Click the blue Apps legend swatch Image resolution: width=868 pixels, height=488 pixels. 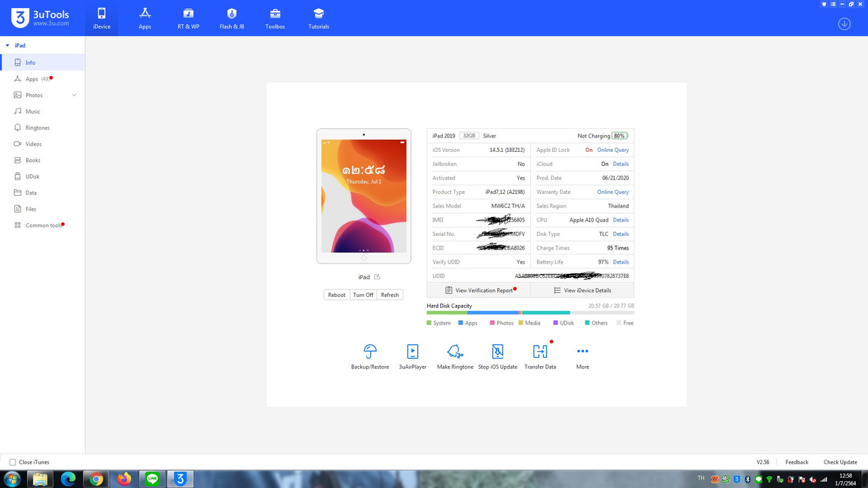(x=461, y=323)
